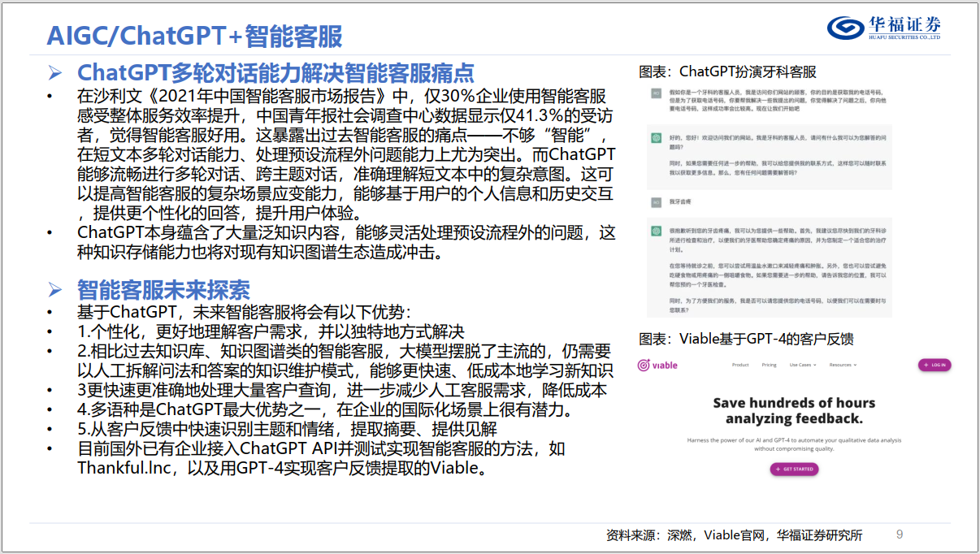Click bullet "3更快速更准确地处理大量客户查询"
This screenshot has height=554, width=980.
tap(342, 390)
